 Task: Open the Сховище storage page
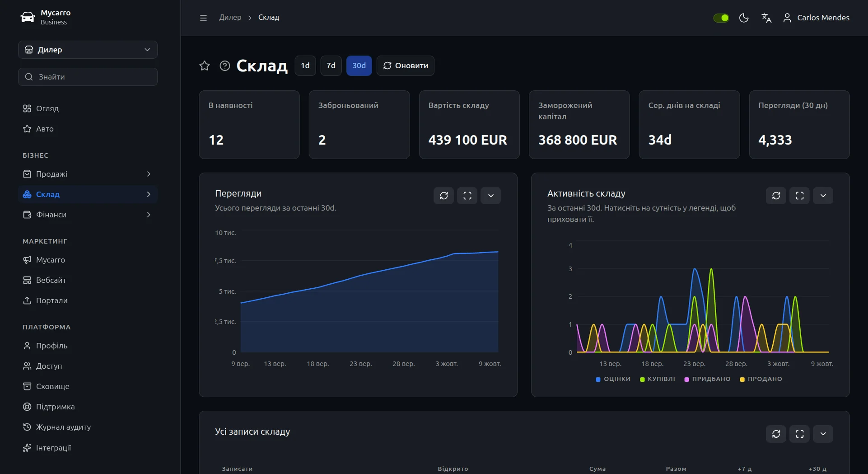click(88, 386)
